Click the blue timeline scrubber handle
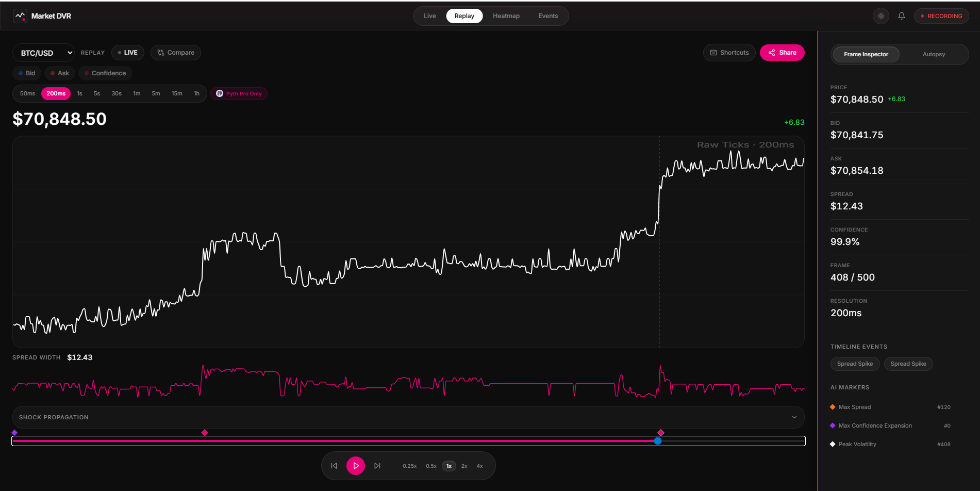This screenshot has width=980, height=491. coord(658,441)
